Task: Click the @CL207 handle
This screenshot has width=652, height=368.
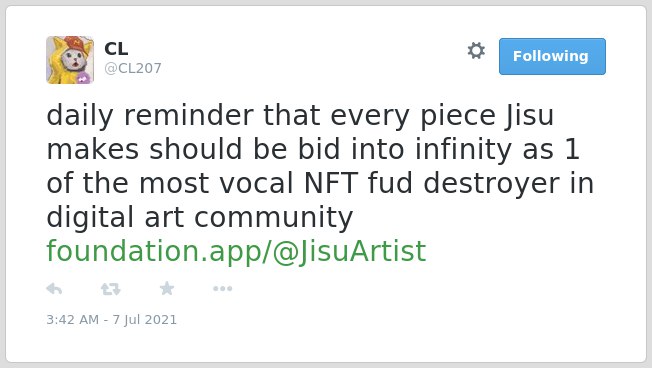Action: point(133,68)
